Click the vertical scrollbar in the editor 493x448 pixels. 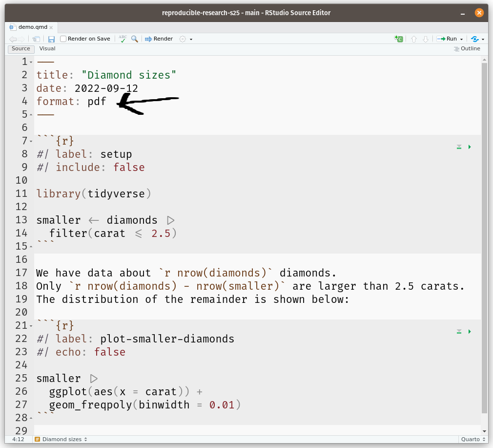coord(484,235)
